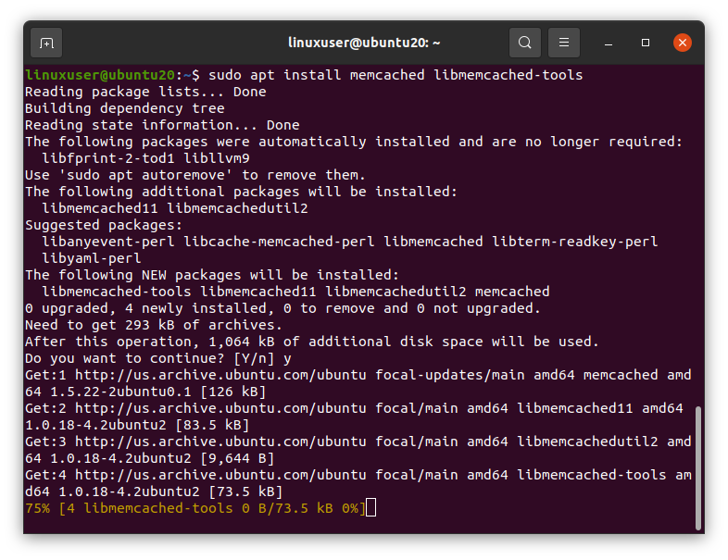Click the 'Do you want to continue?' line
Viewport: 728px width, 560px height.
158,358
